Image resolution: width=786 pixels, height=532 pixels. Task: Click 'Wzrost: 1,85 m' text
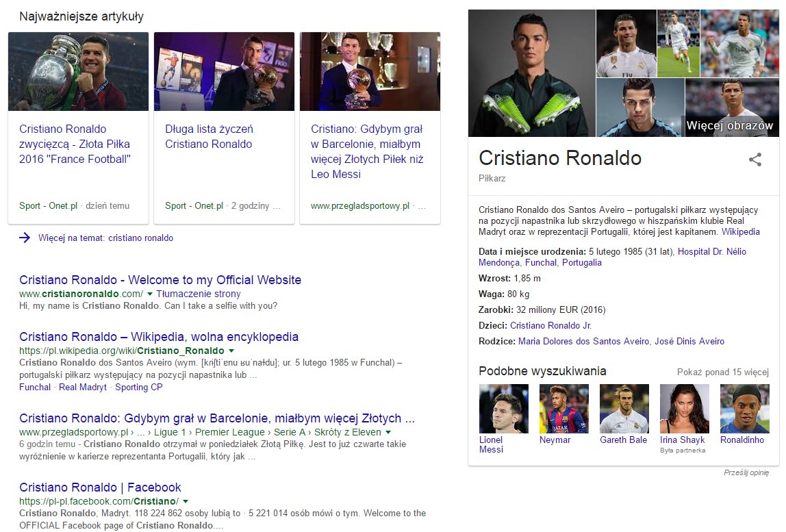click(509, 278)
